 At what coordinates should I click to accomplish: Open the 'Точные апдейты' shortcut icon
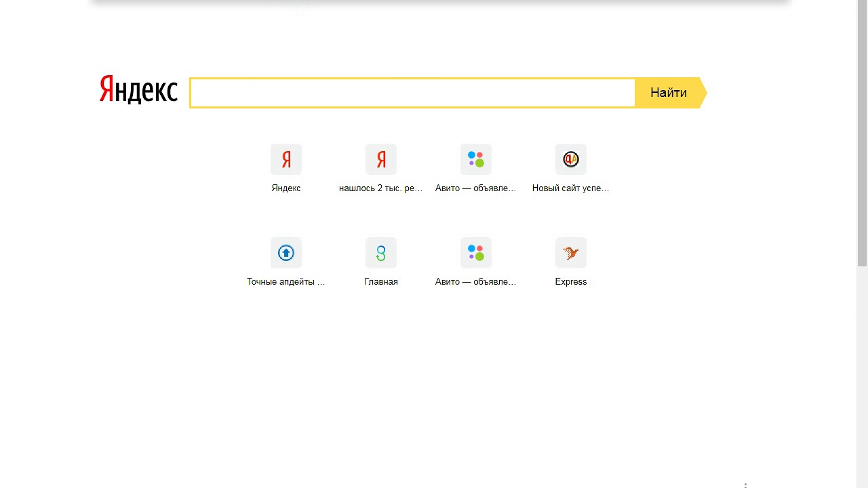[x=286, y=253]
